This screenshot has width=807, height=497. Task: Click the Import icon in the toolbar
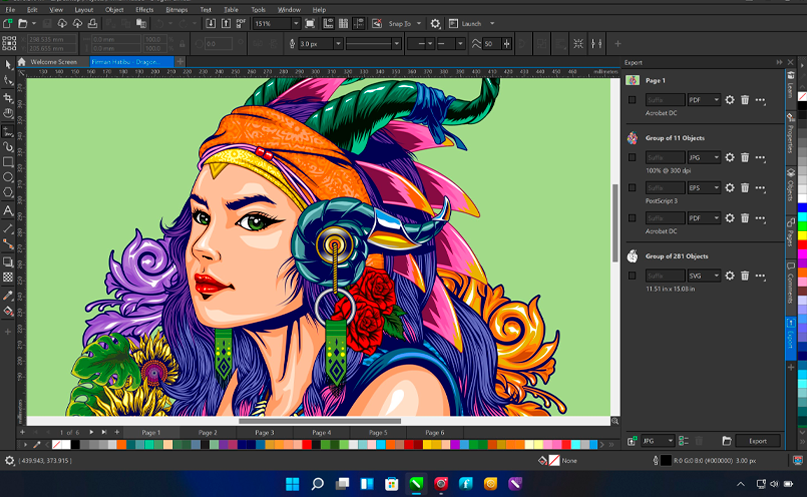pyautogui.click(x=211, y=24)
